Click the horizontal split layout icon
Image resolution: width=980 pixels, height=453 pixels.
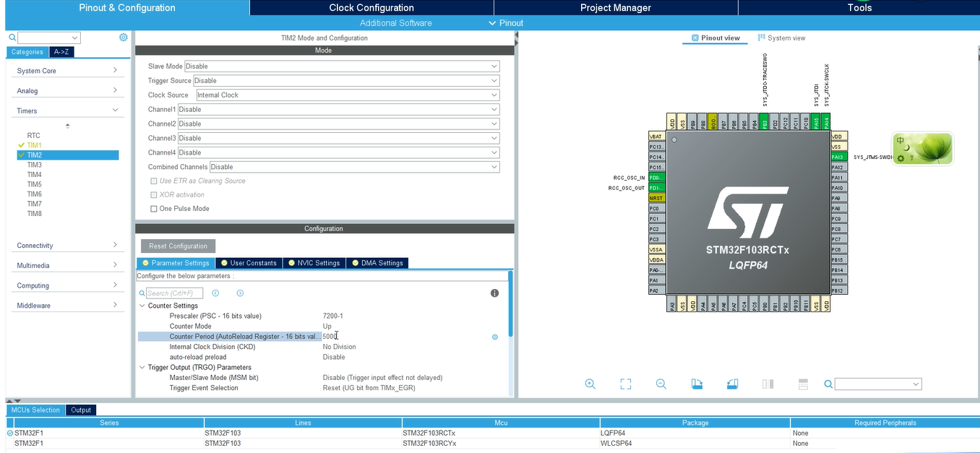pyautogui.click(x=803, y=384)
